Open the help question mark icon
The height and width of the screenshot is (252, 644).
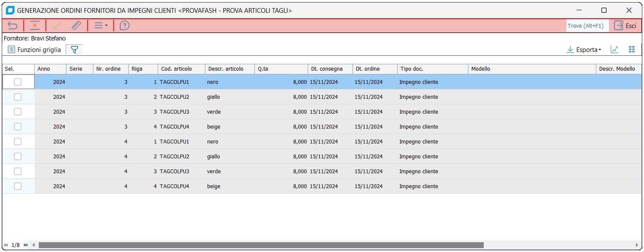tap(124, 26)
